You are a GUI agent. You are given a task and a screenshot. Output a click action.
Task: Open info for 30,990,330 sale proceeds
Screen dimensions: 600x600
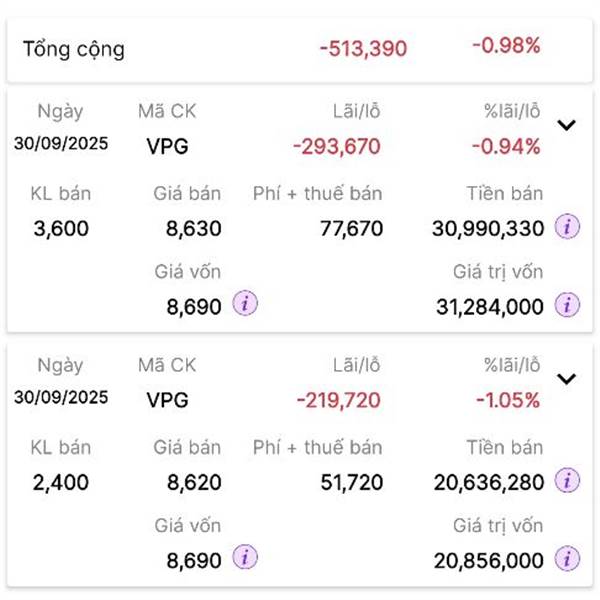(567, 228)
